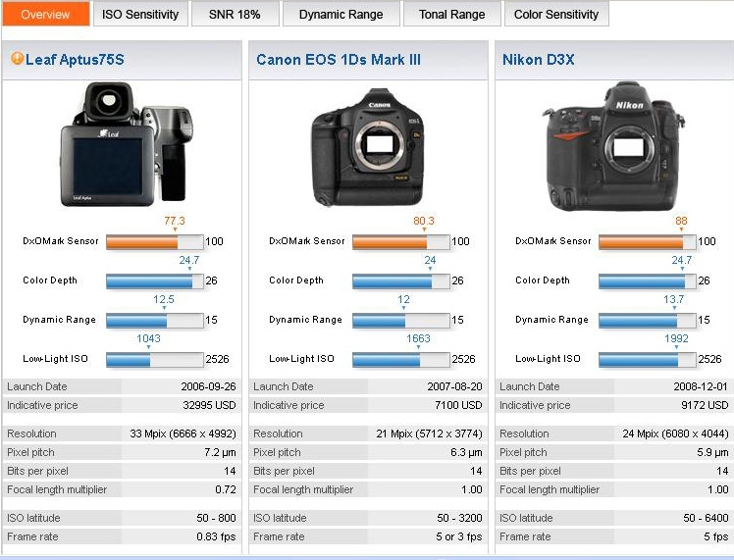
Task: Click the Nikon D3X DxOMark Sensor score bar
Action: pyautogui.click(x=648, y=242)
